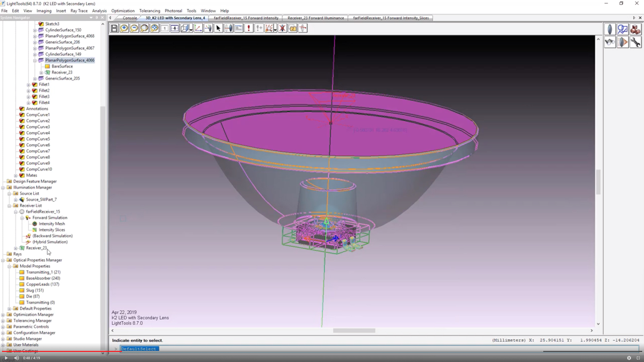Screen dimensions: 644x362
Task: Activate the selection arrow tool
Action: point(218,28)
